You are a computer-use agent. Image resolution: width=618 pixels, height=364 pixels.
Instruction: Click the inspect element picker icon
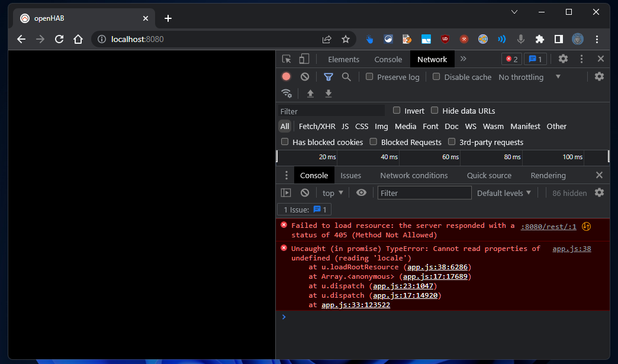[x=287, y=59]
